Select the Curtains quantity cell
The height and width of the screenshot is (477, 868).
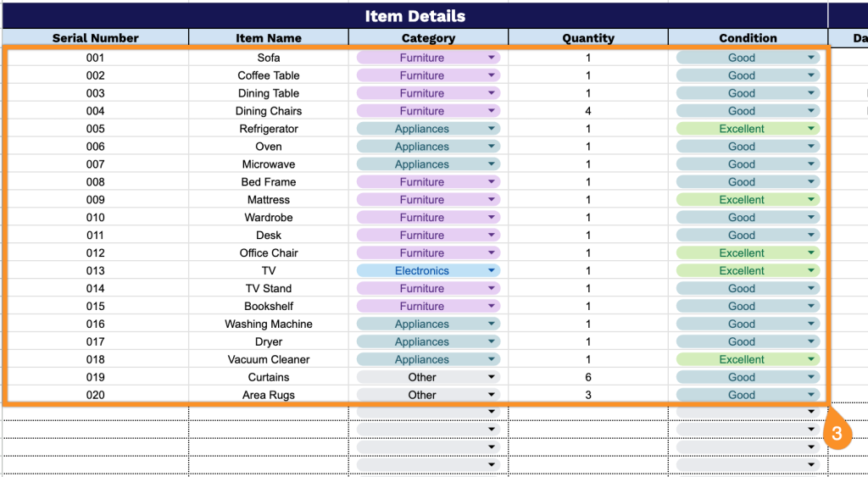click(588, 378)
